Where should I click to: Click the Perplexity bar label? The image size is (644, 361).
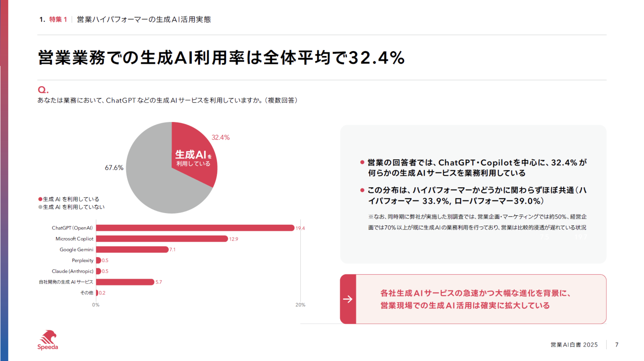[x=83, y=261]
